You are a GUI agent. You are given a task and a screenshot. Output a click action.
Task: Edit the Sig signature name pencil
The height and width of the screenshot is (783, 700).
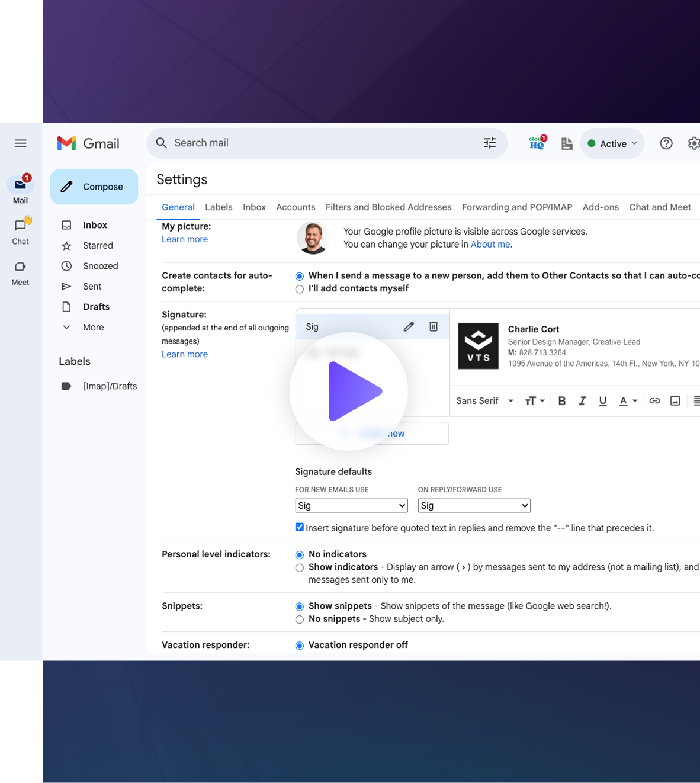(409, 327)
